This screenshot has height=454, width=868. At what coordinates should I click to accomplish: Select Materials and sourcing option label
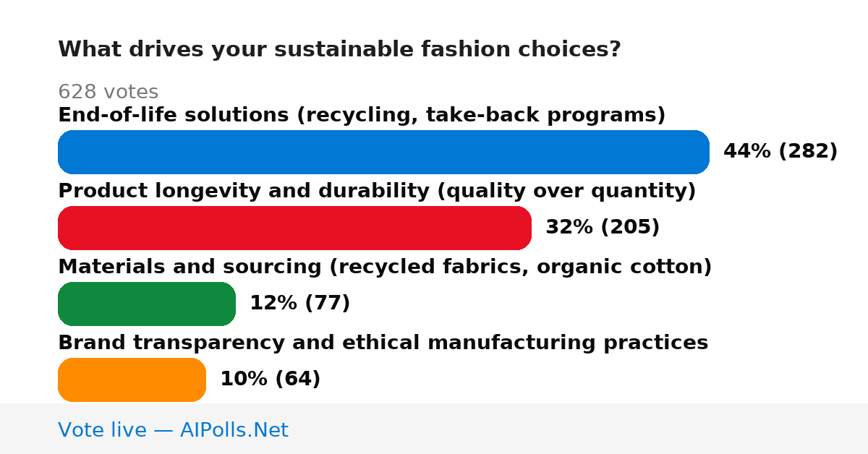(x=385, y=267)
